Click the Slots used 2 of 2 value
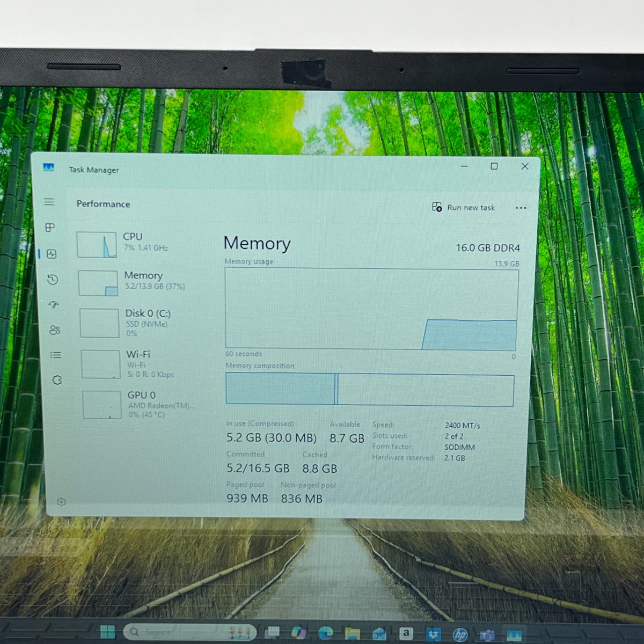Viewport: 644px width, 644px height. pyautogui.click(x=453, y=436)
